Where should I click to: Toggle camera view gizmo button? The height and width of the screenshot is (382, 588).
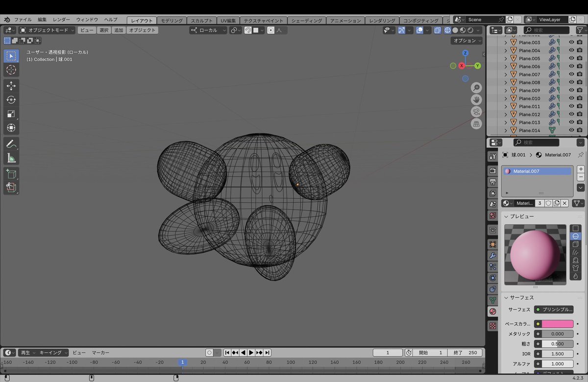pyautogui.click(x=476, y=112)
